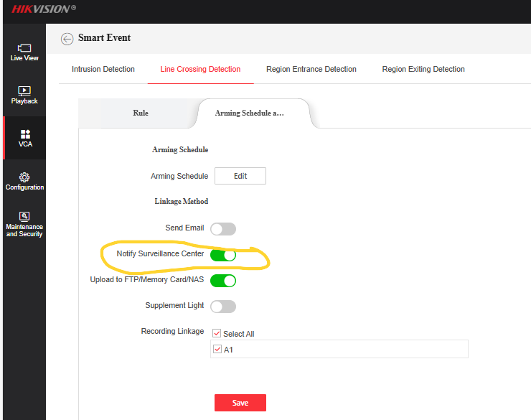This screenshot has width=531, height=420.
Task: Go to Playback in the sidebar
Action: (x=24, y=95)
